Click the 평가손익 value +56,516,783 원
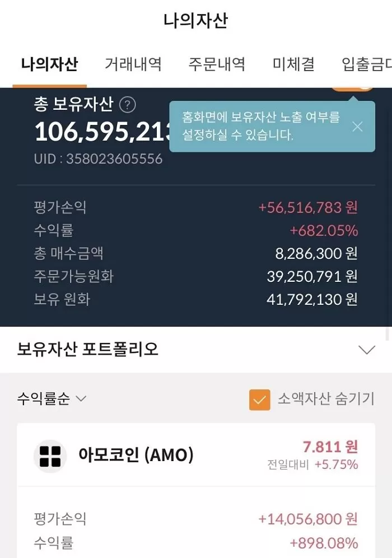This screenshot has width=392, height=558. pyautogui.click(x=308, y=207)
